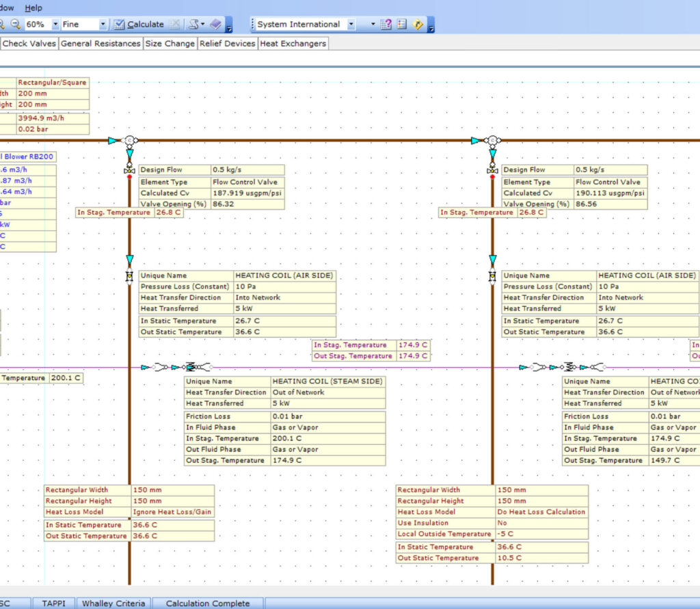
Task: Select the right tee junction node
Action: coord(492,141)
